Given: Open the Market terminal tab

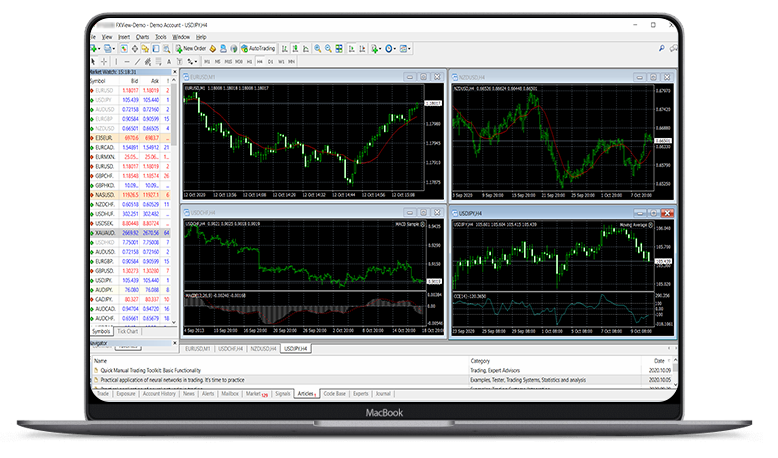Looking at the screenshot, I should click(256, 393).
